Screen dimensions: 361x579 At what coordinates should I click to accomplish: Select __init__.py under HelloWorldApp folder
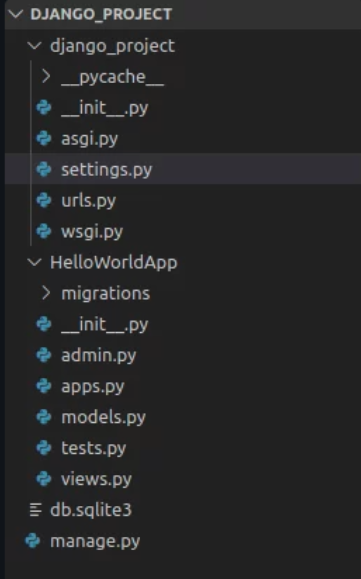pyautogui.click(x=105, y=325)
